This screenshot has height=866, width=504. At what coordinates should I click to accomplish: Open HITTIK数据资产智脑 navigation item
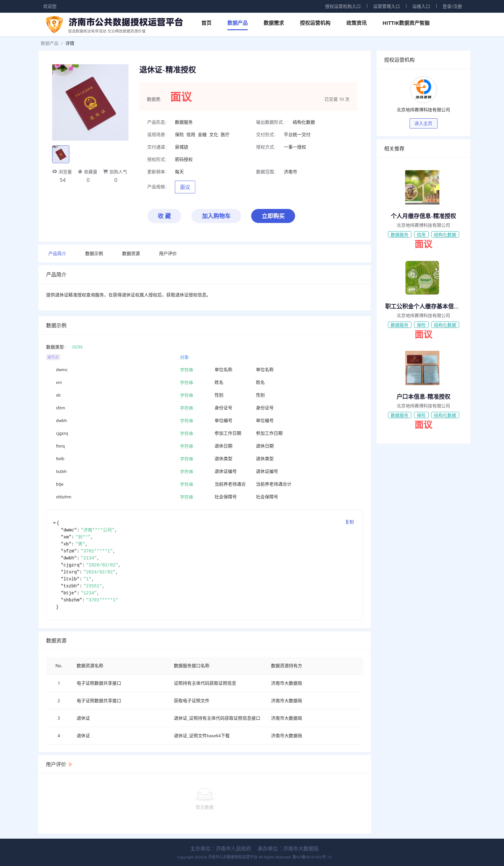point(406,23)
